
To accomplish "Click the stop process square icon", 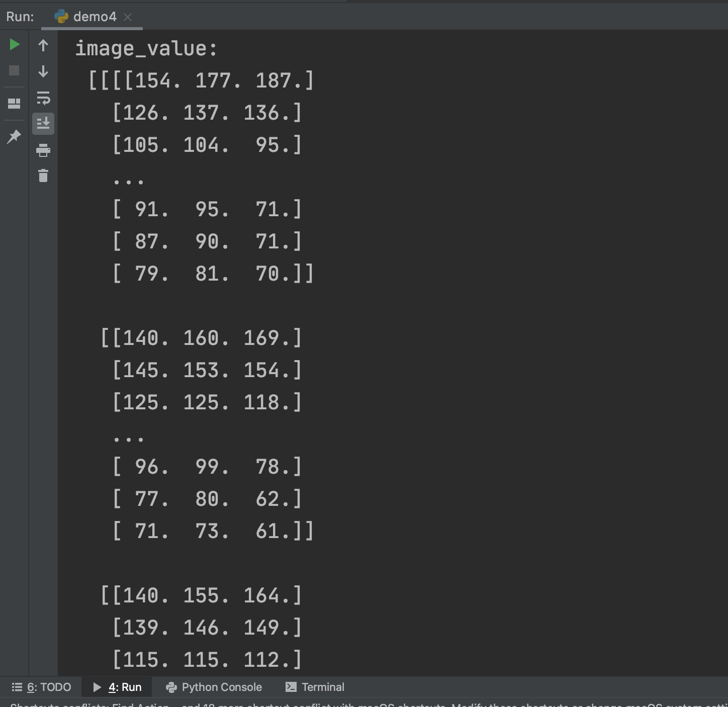I will (14, 70).
